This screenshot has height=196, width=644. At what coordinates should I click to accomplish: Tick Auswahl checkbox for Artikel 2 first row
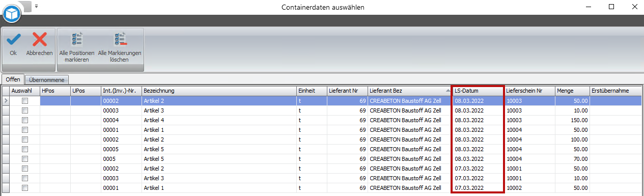click(24, 101)
